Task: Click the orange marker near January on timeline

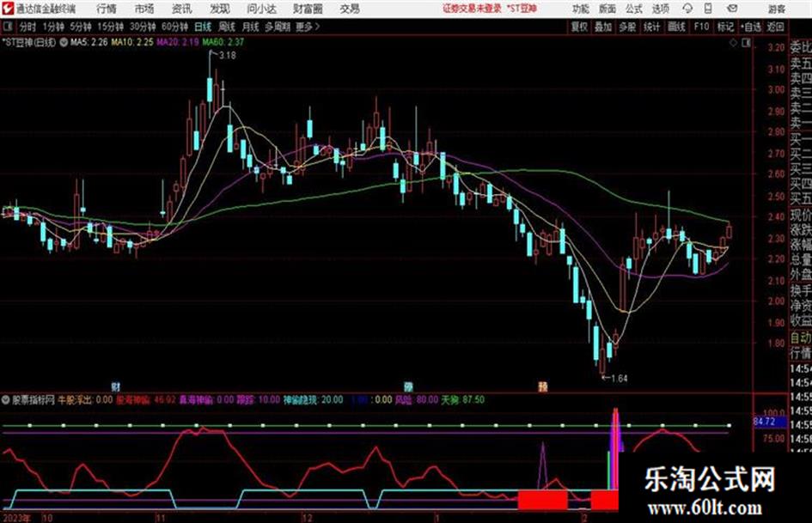Action: point(543,386)
